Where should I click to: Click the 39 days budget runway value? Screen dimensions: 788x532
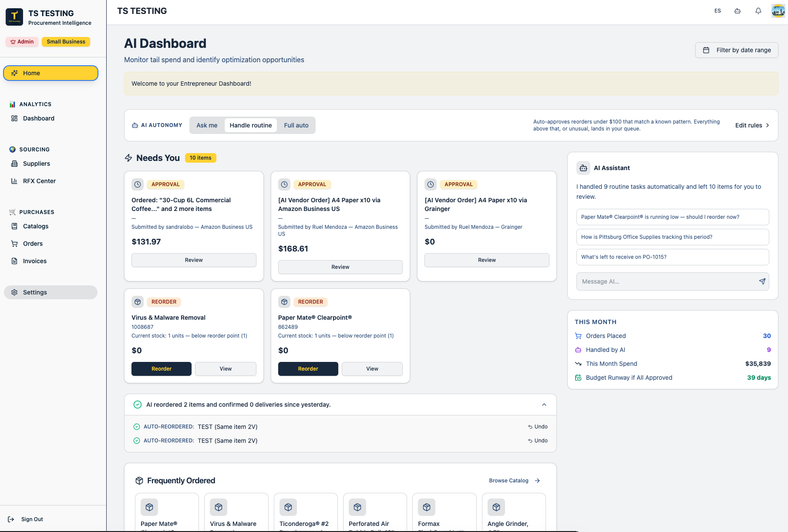pos(759,378)
